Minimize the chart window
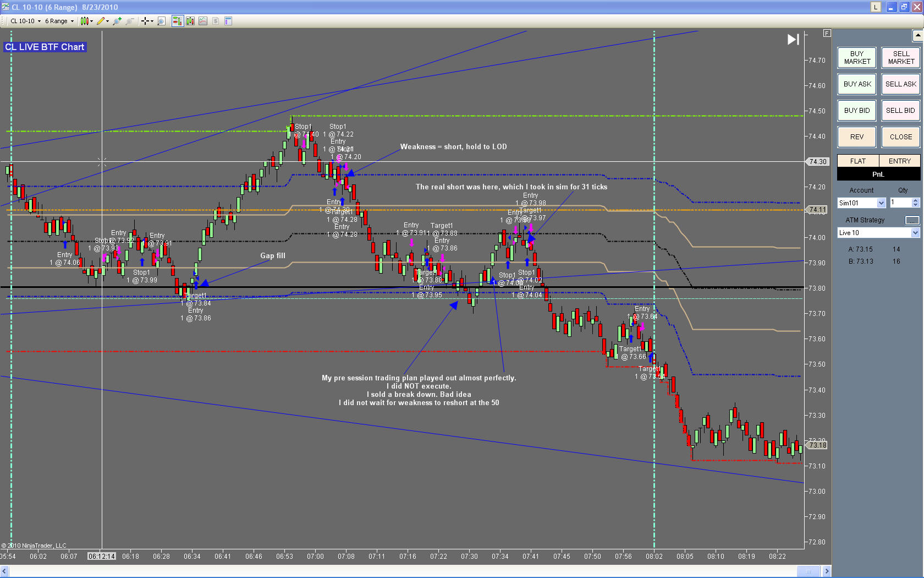924x578 pixels. 890,7
